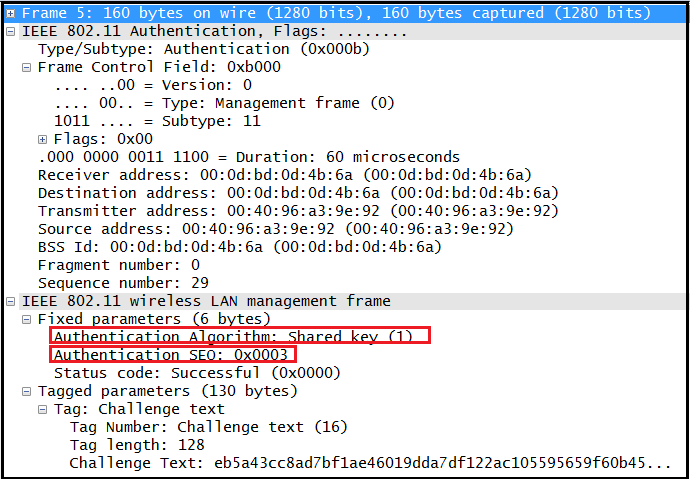Collapse the Tag: Challenge text node
The height and width of the screenshot is (479, 690).
click(x=43, y=409)
